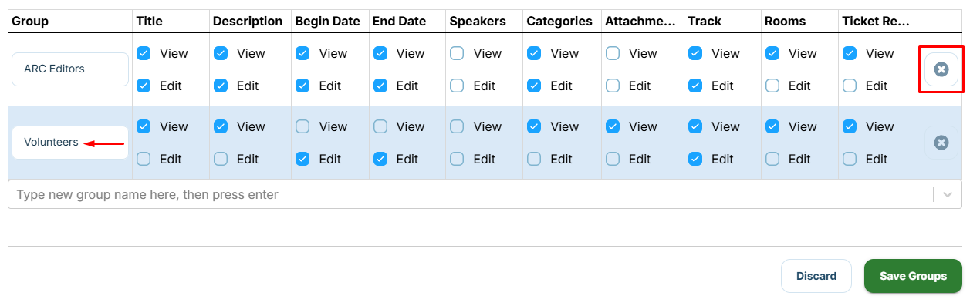980x306 pixels.
Task: Discard group changes
Action: click(x=816, y=276)
